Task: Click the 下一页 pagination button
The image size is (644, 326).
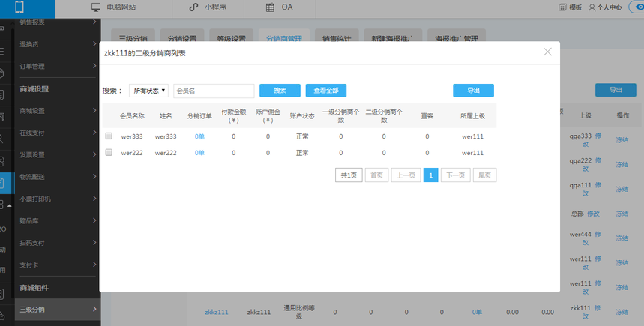Action: (456, 175)
